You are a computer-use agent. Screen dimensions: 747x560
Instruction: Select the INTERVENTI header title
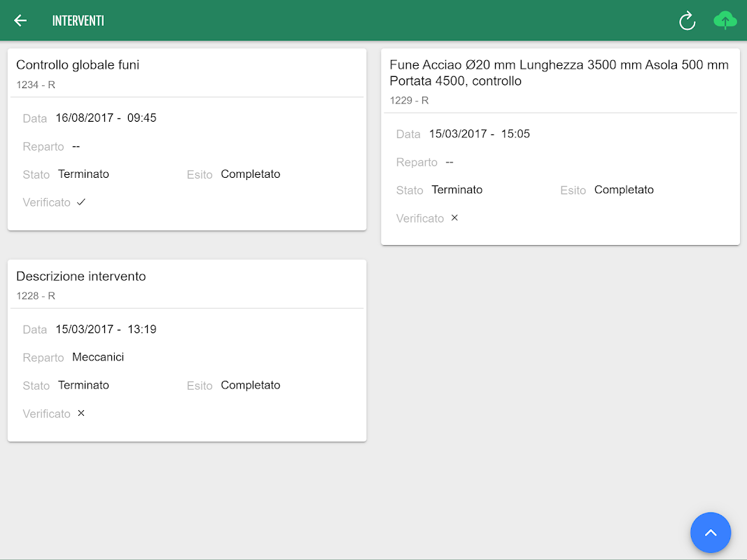[78, 21]
